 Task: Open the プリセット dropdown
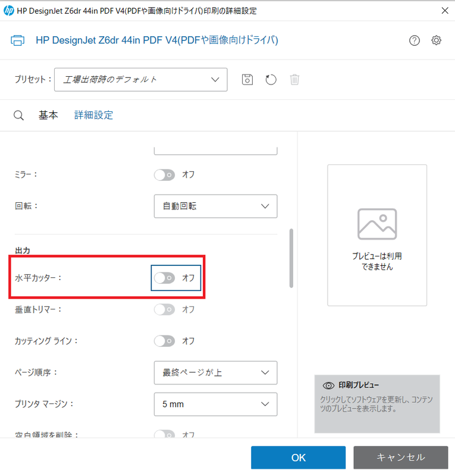pos(141,80)
